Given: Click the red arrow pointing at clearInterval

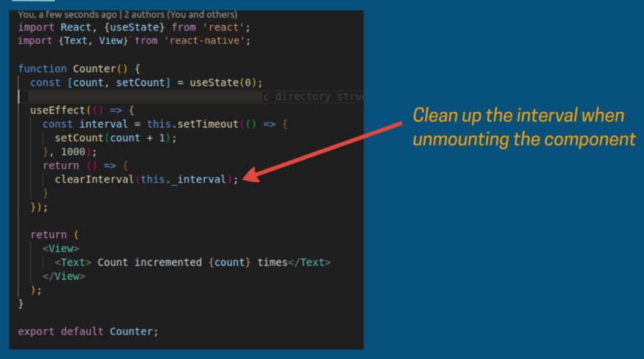Looking at the screenshot, I should pos(323,152).
